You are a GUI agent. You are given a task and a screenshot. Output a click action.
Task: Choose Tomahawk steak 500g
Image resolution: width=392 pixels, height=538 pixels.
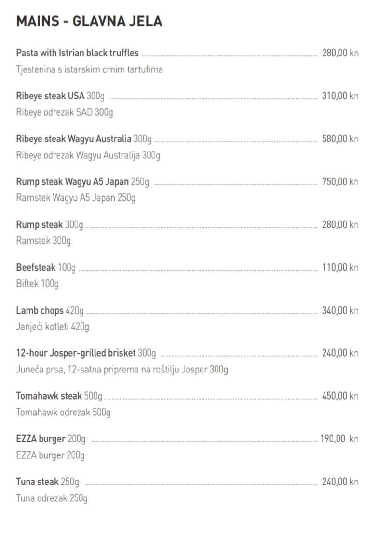pos(59,396)
